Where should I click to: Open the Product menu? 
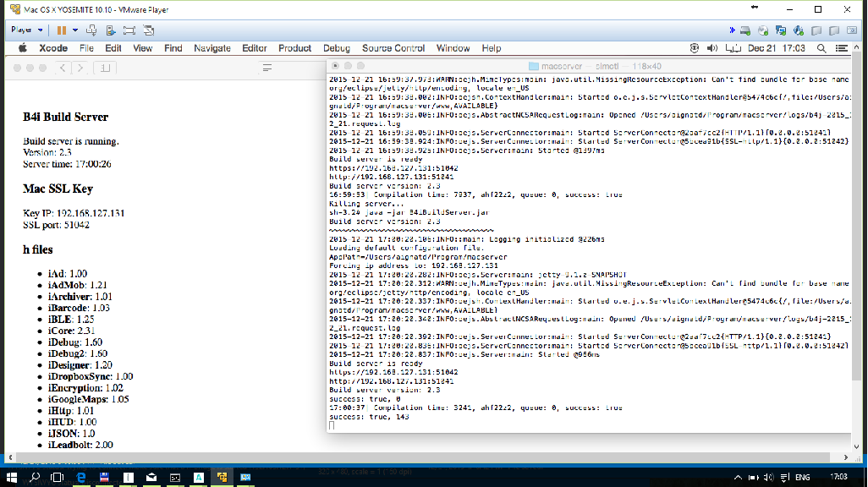(295, 48)
